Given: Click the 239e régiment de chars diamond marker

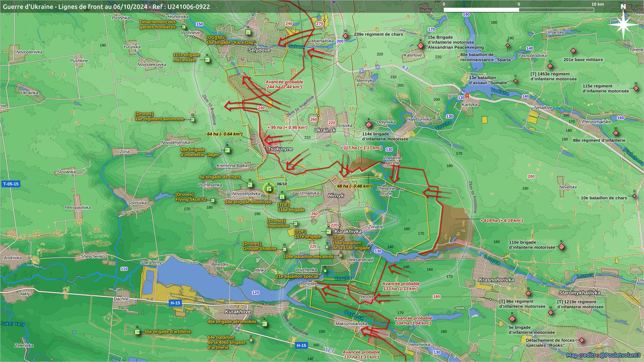Looking at the screenshot, I should tap(345, 36).
